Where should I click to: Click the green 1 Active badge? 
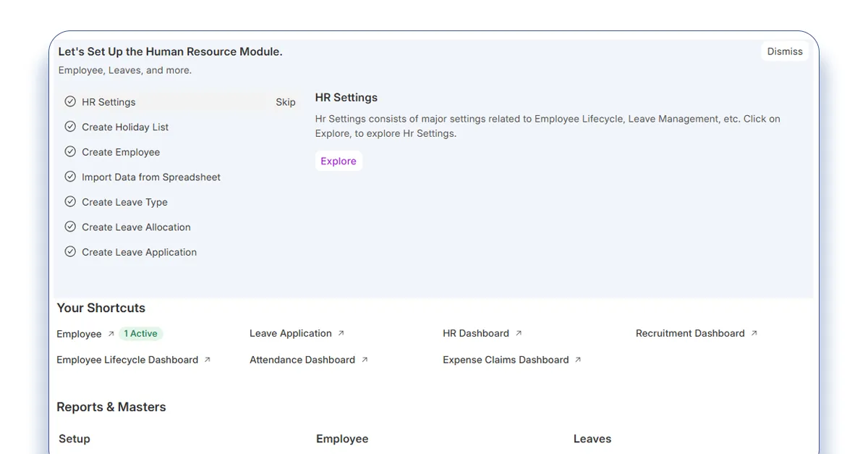(x=140, y=334)
